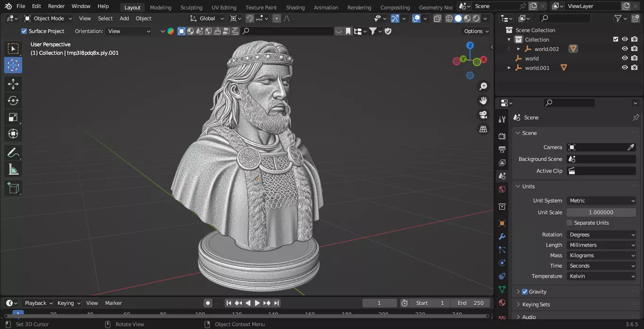Switch to the Sculpting workspace tab
Viewport: 644px width, 329px height.
[x=191, y=8]
